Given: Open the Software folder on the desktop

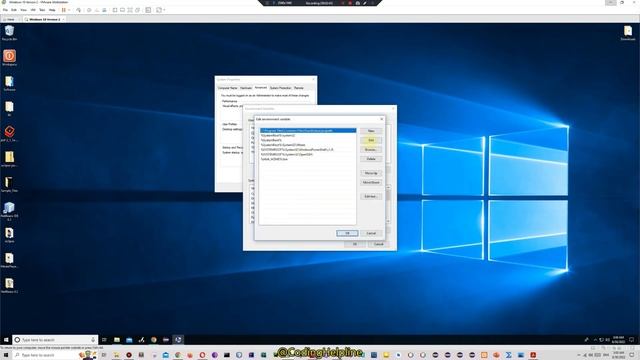Looking at the screenshot, I should (x=9, y=82).
